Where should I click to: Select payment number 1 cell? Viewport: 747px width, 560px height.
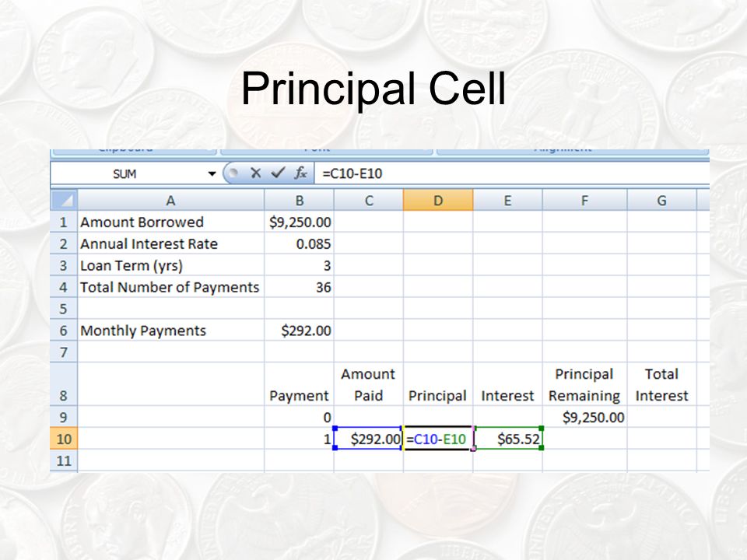(x=299, y=439)
